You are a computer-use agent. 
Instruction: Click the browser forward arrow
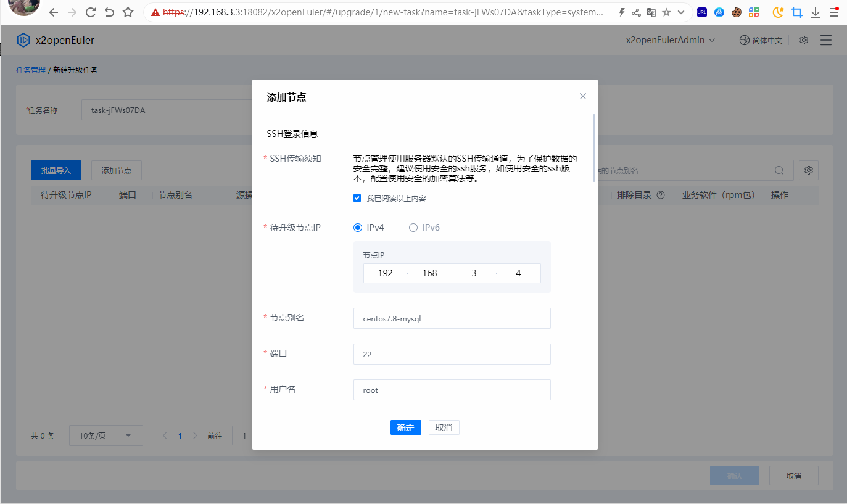pyautogui.click(x=72, y=12)
